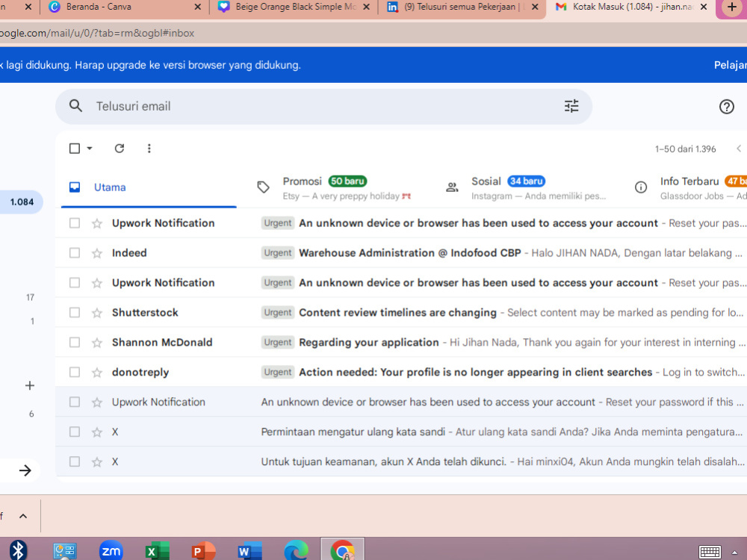The height and width of the screenshot is (560, 747).
Task: Open Warehouse Administration @ Indofood CBP email
Action: click(x=409, y=253)
